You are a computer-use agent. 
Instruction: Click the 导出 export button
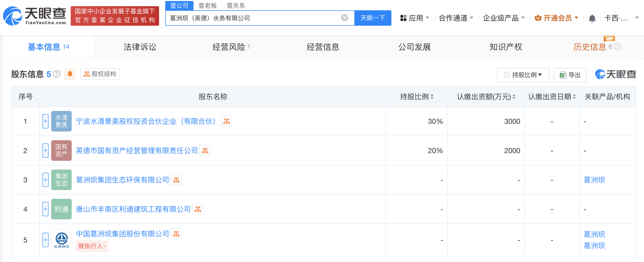click(570, 75)
